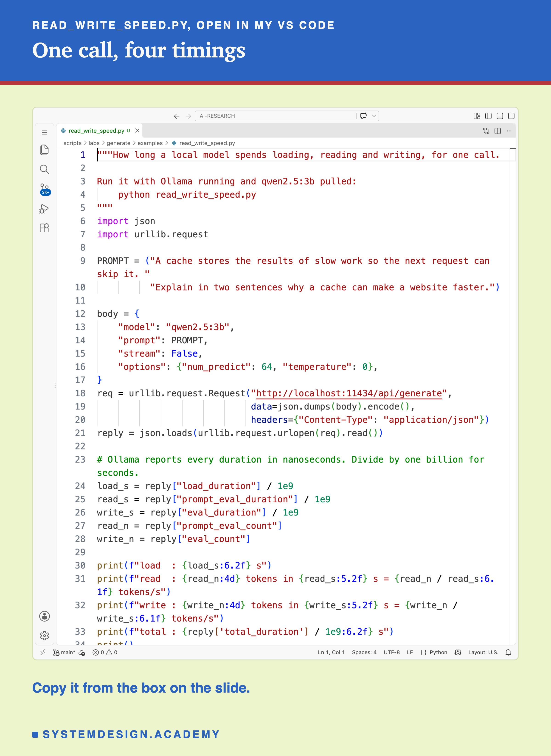Click the "model": "qwen2.5:3b" line

pos(176,327)
